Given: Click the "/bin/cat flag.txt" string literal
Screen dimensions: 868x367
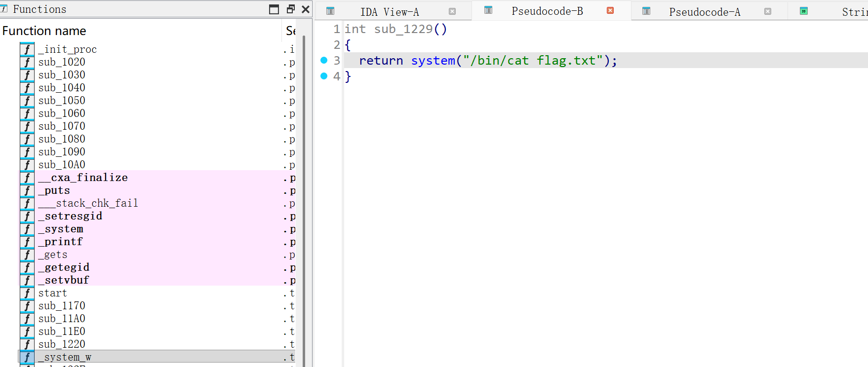Looking at the screenshot, I should (533, 61).
